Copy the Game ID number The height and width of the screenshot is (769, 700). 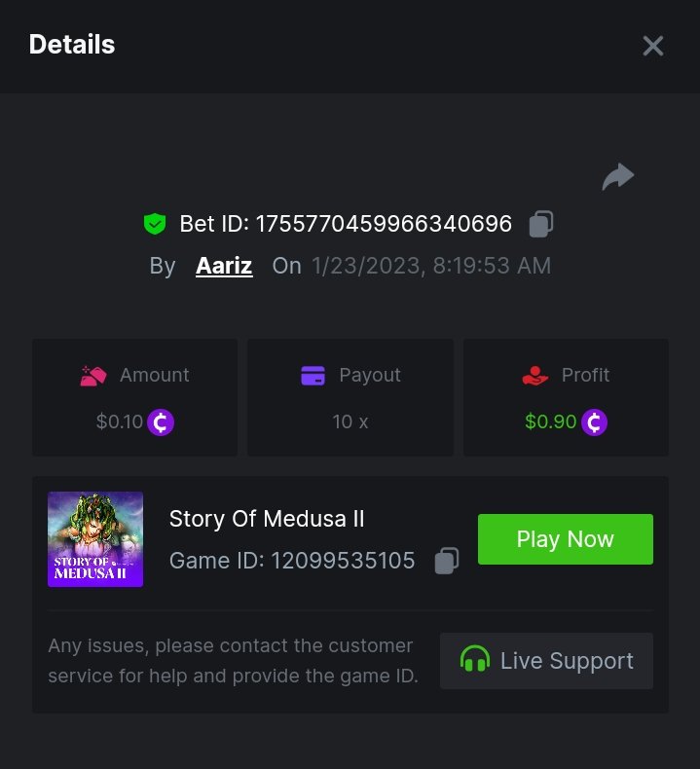pyautogui.click(x=447, y=561)
